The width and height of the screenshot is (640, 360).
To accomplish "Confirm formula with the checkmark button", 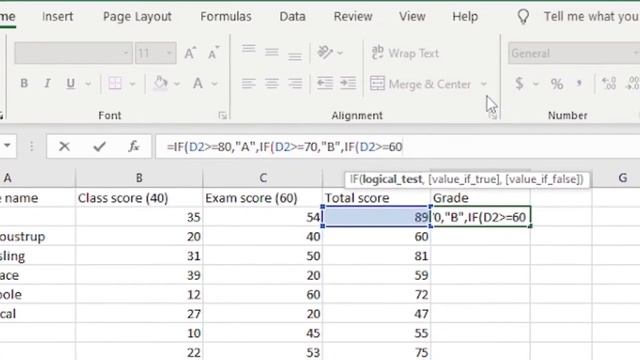I will (99, 146).
